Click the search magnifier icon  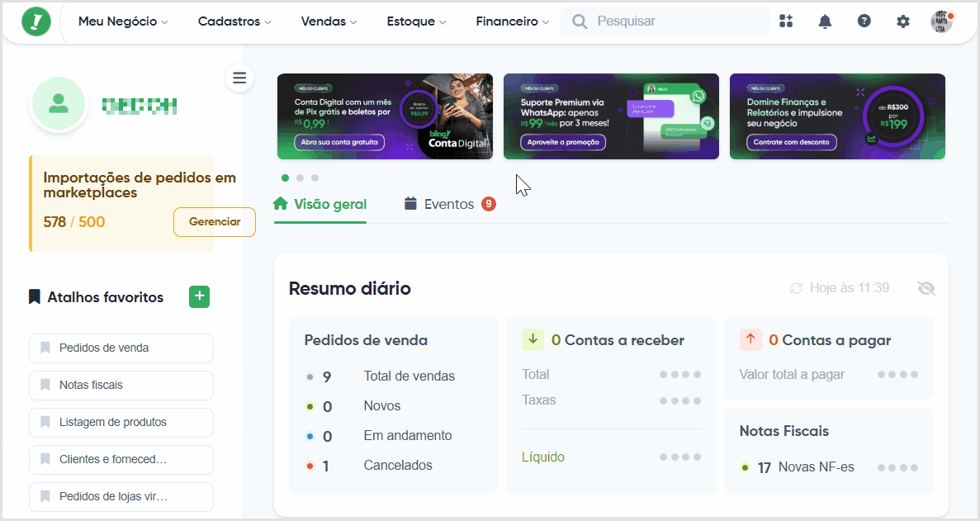coord(580,21)
